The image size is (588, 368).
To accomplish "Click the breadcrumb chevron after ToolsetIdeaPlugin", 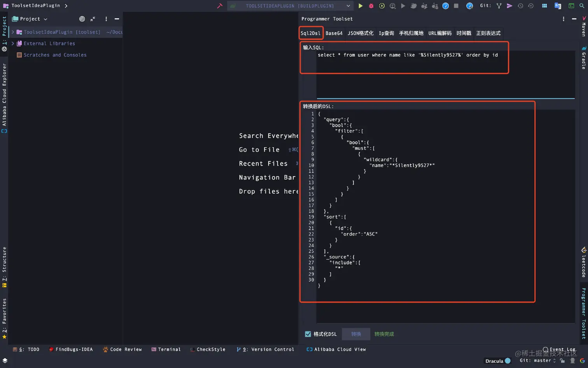I will click(66, 6).
